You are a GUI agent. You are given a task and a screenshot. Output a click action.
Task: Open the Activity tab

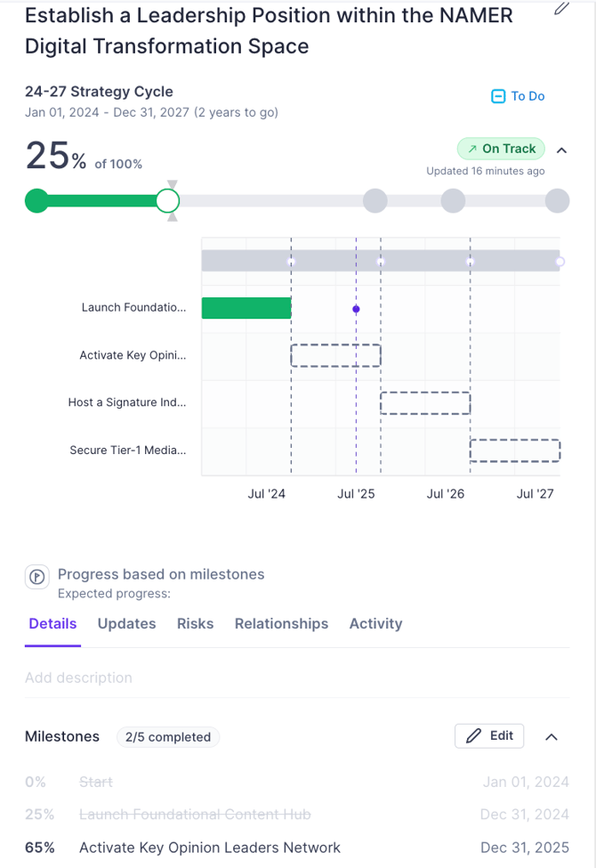tap(375, 624)
